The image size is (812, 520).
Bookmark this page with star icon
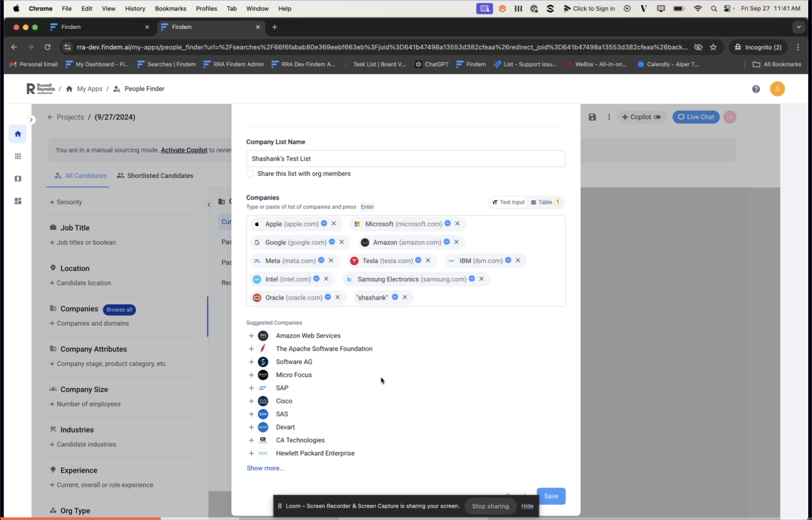[713, 47]
